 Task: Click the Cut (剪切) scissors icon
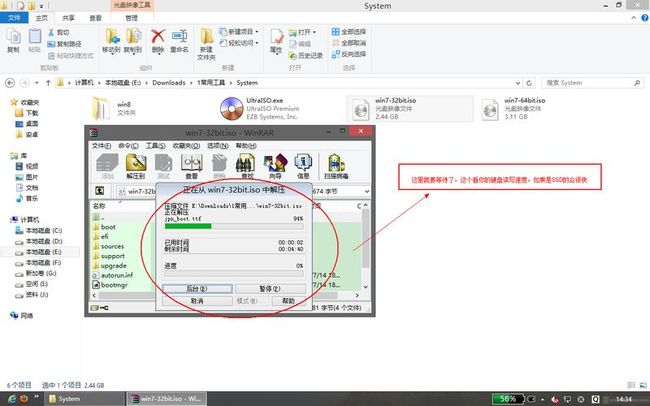(x=51, y=32)
